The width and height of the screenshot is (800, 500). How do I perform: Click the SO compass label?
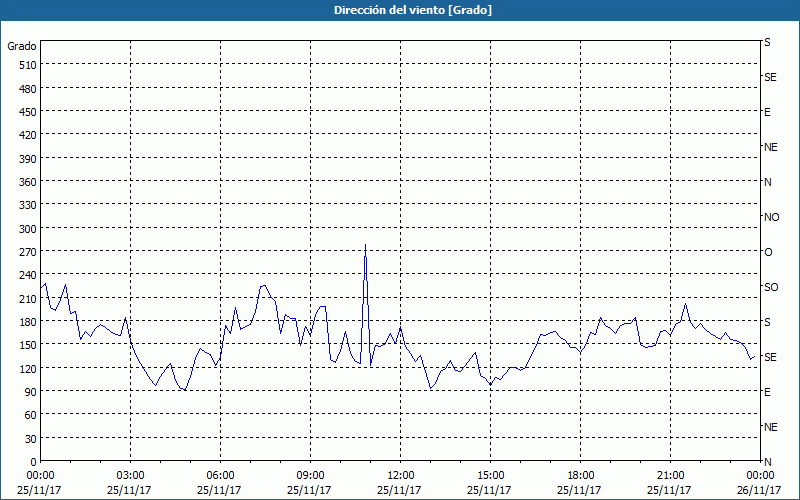pos(771,288)
